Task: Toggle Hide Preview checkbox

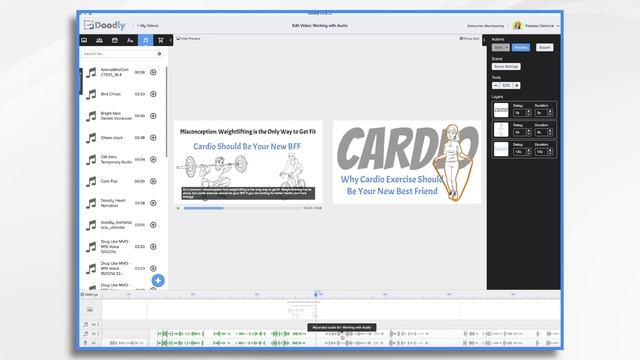Action: 188,38
